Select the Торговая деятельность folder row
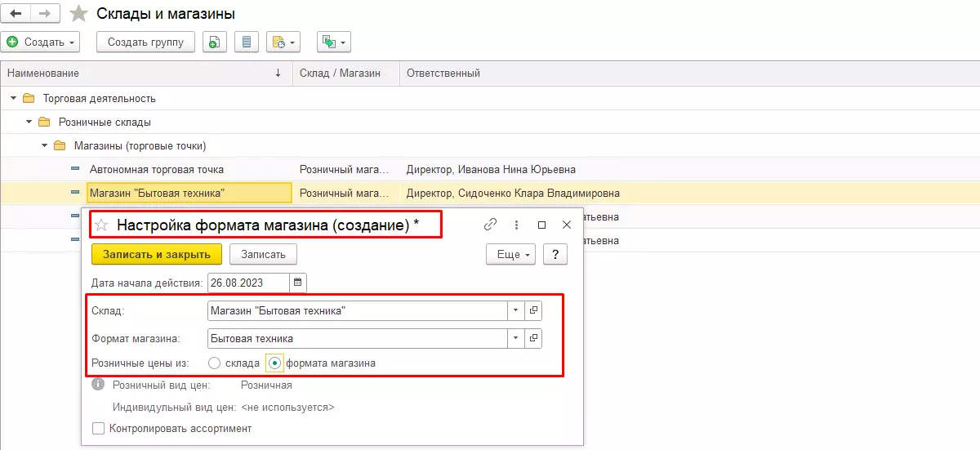Image resolution: width=980 pixels, height=450 pixels. [490, 98]
